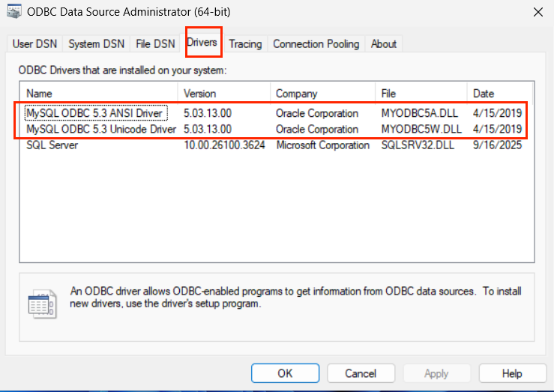Go to the Tracing tab
The width and height of the screenshot is (554, 392).
click(245, 44)
